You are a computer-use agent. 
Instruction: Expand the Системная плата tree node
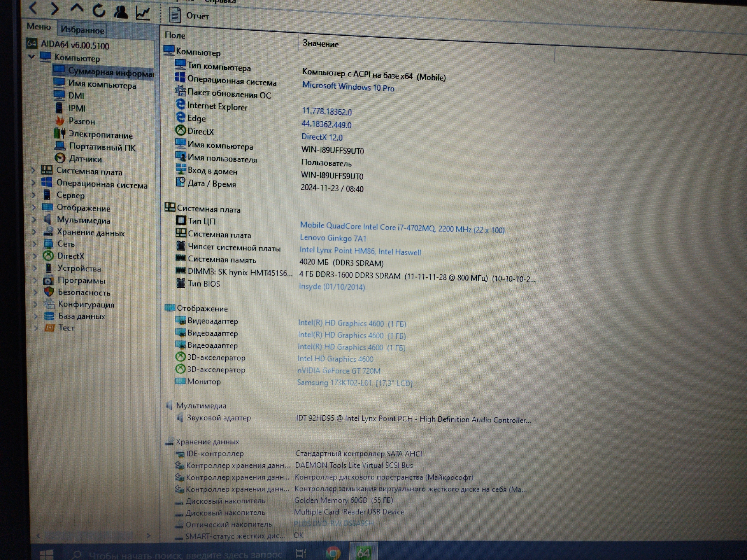click(33, 170)
